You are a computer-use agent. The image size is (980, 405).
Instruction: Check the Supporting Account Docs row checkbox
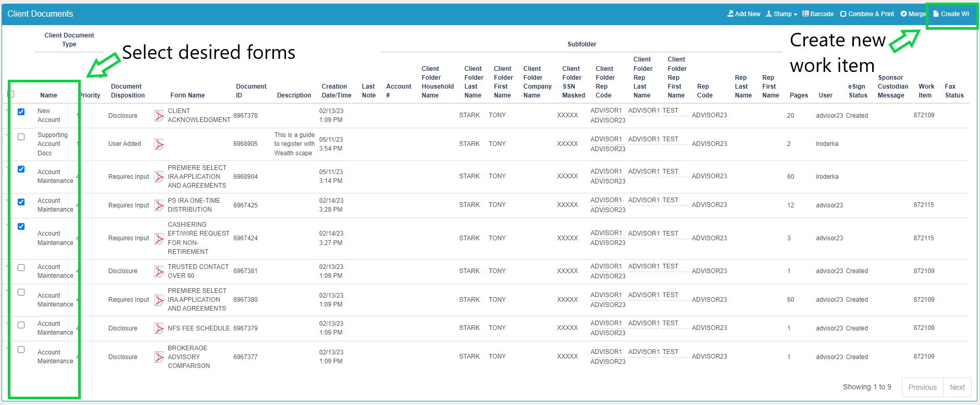point(21,137)
